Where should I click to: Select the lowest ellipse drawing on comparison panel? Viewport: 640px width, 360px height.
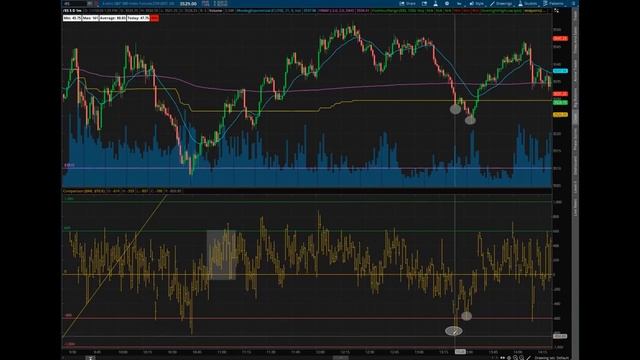(453, 331)
